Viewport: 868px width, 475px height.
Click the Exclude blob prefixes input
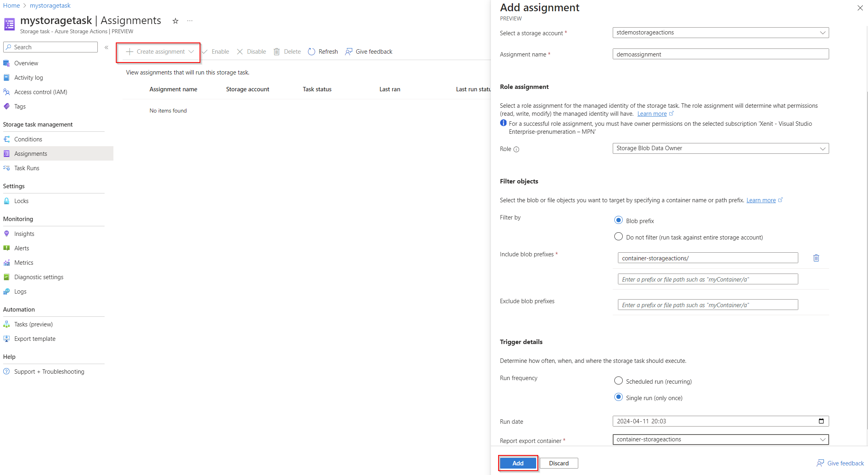pos(708,305)
